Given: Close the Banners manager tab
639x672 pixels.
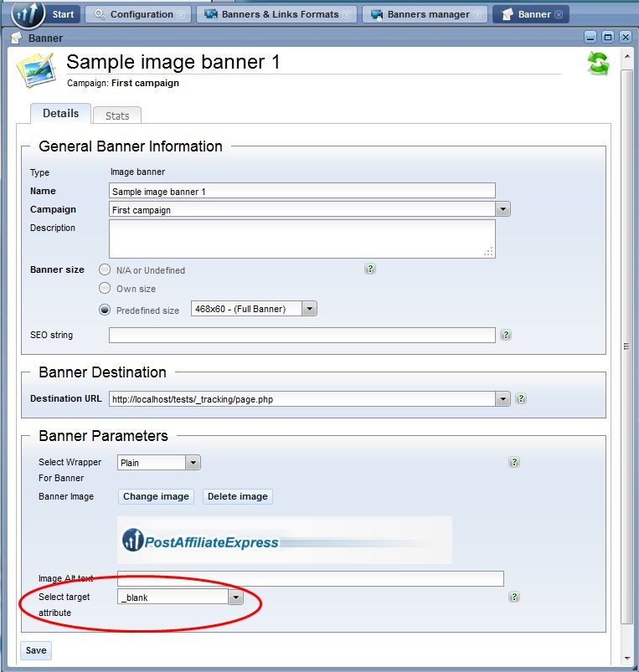Looking at the screenshot, I should 477,14.
